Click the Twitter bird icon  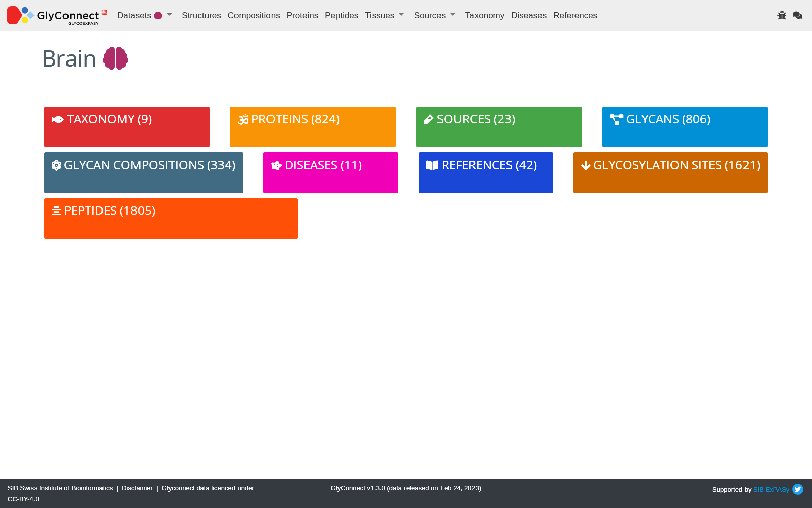(x=798, y=489)
